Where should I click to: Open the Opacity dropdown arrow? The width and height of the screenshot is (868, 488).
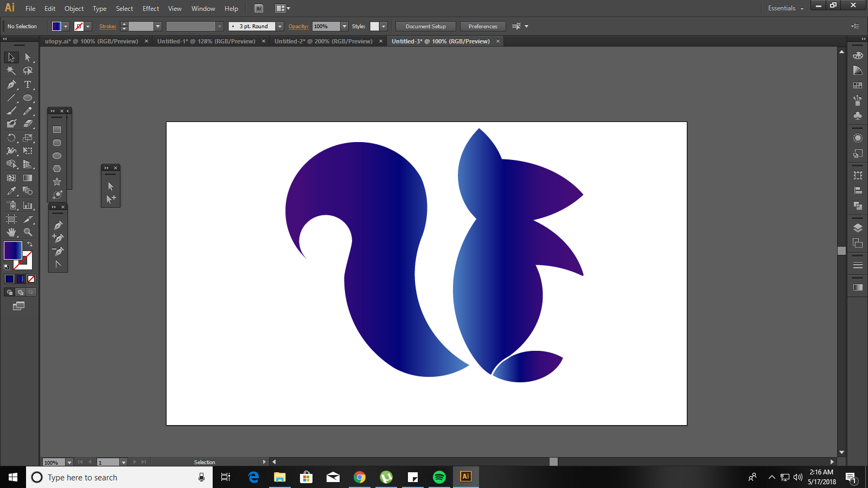coord(344,27)
